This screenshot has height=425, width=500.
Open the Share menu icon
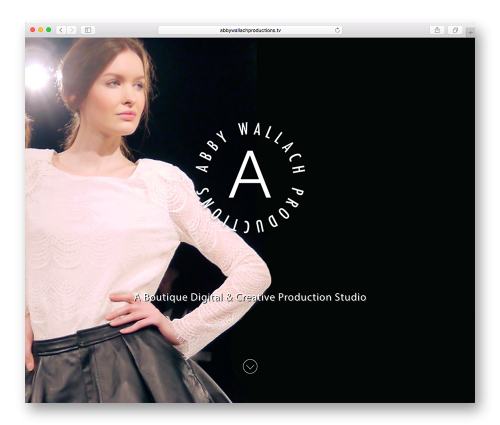point(437,30)
